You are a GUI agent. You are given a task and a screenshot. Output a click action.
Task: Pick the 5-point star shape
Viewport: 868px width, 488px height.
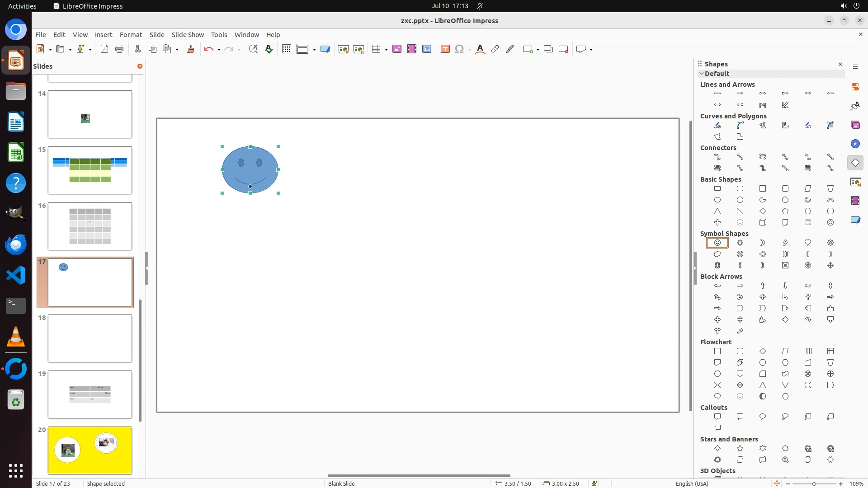(x=740, y=449)
